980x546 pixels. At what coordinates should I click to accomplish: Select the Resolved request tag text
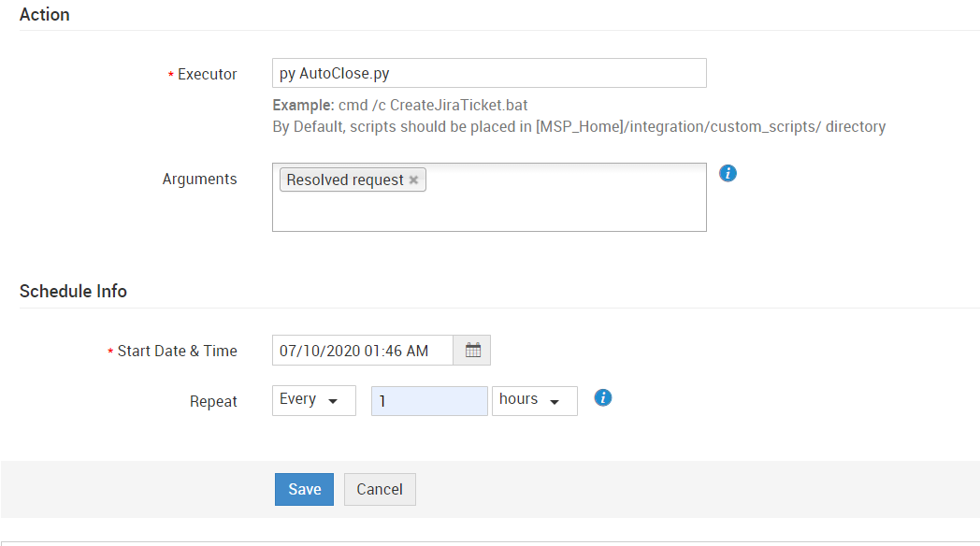coord(345,180)
